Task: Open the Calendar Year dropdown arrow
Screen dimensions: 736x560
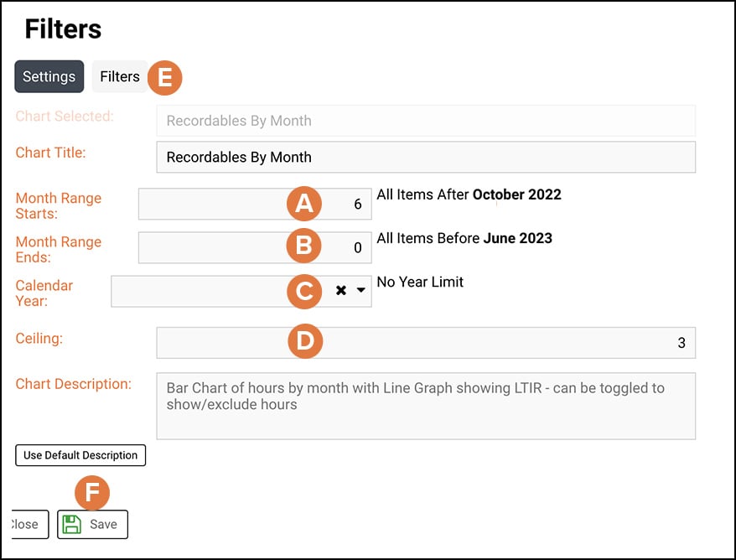Action: click(361, 290)
